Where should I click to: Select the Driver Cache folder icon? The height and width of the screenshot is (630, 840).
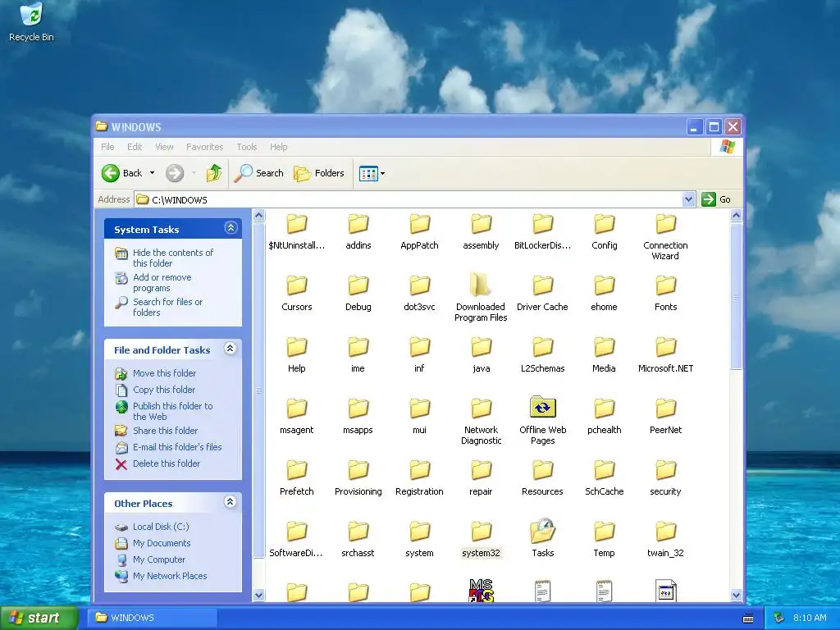pos(543,285)
